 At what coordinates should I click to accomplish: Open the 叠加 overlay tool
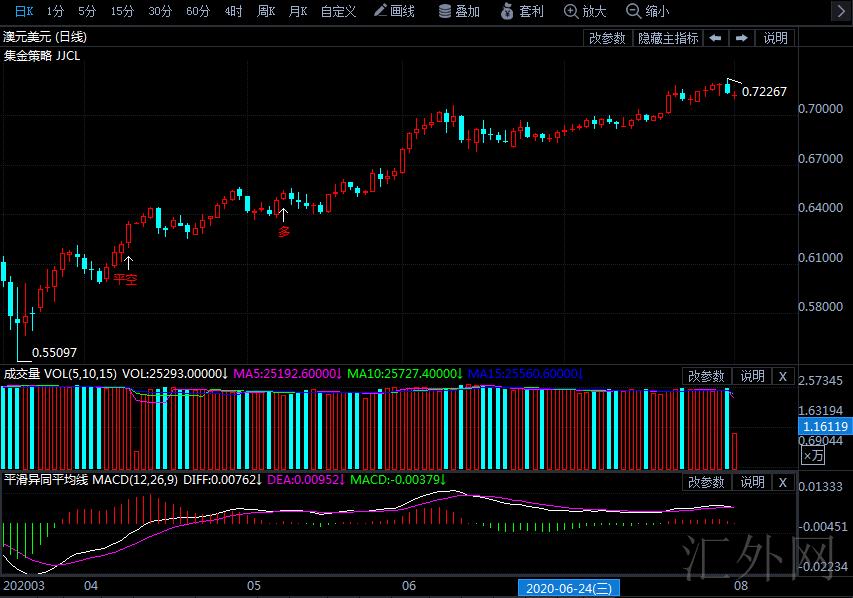459,11
